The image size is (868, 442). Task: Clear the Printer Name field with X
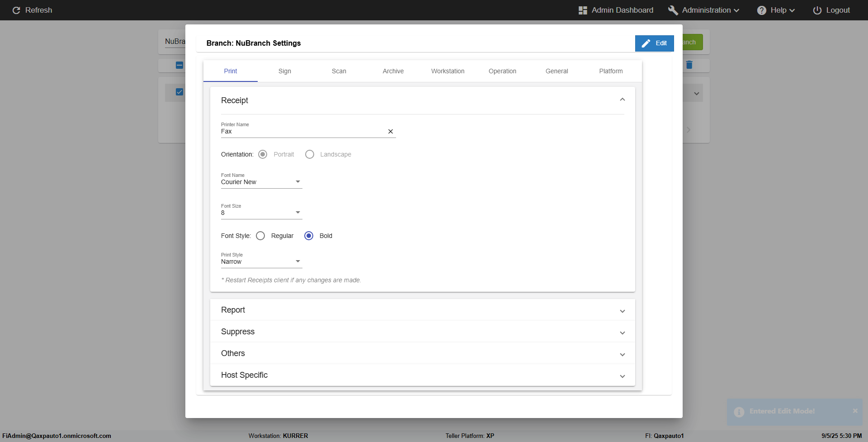(391, 132)
